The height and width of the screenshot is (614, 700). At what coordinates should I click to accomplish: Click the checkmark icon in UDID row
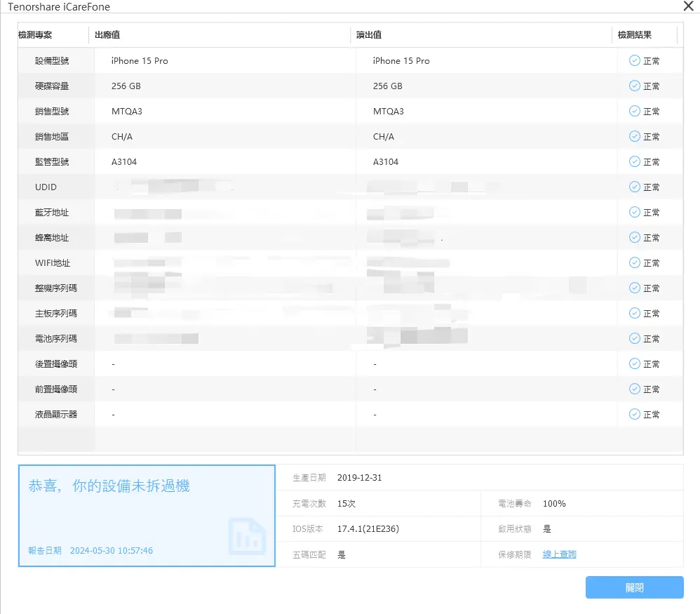(x=634, y=187)
